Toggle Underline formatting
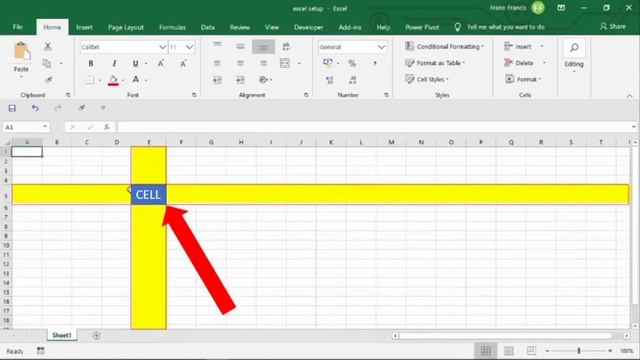The image size is (640, 360). tap(135, 63)
